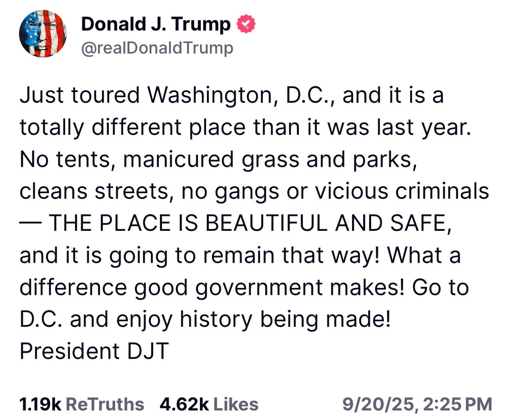Image resolution: width=512 pixels, height=420 pixels.
Task: Click the ReTruths label
Action: [105, 404]
